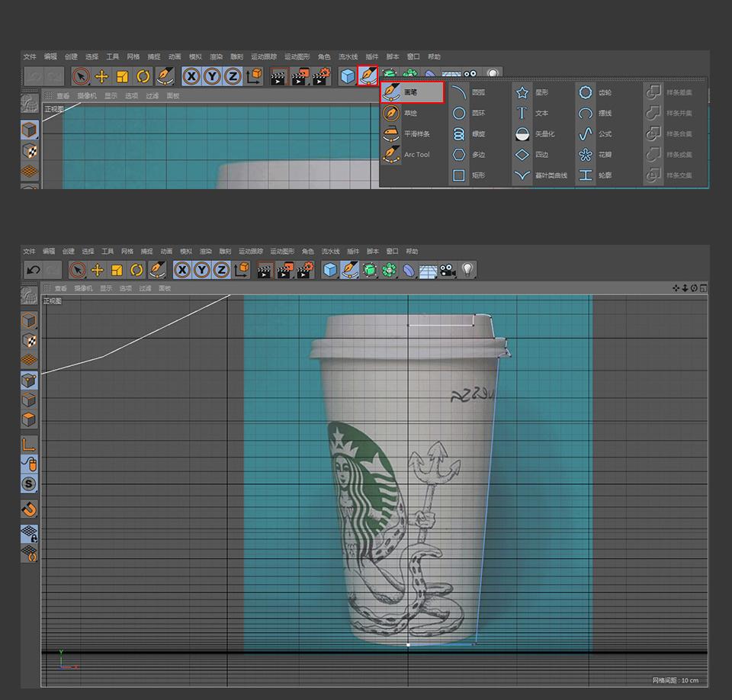Open 过滤 filter viewport menu in upper window
The image size is (732, 700).
[x=152, y=96]
